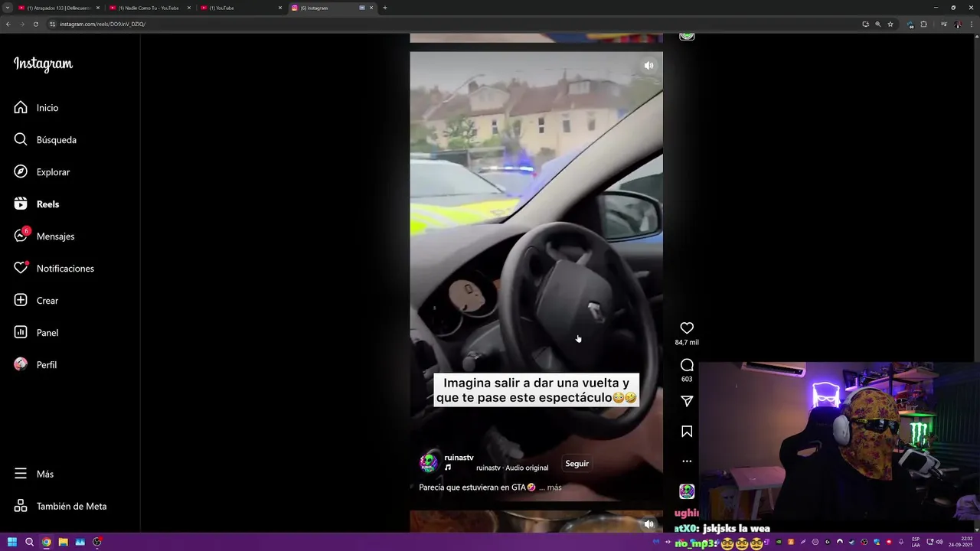Open the Windows Start menu
The width and height of the screenshot is (980, 551).
[12, 542]
